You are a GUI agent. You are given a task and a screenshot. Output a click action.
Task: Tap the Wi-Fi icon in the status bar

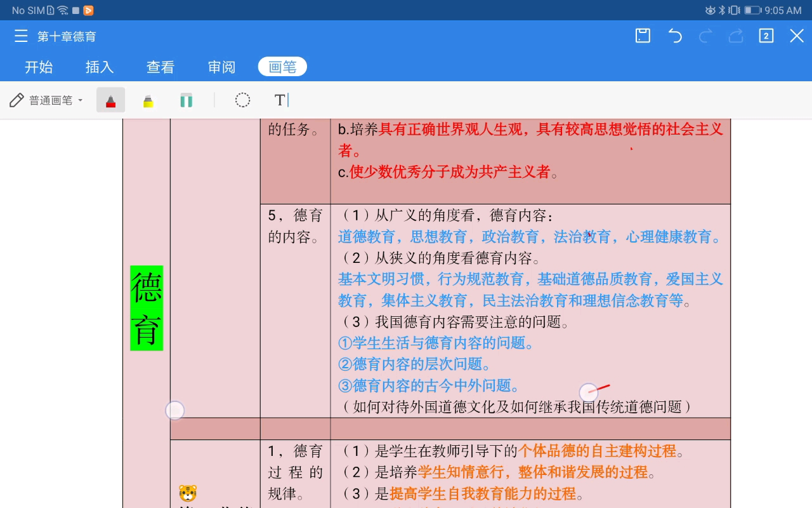pyautogui.click(x=62, y=10)
